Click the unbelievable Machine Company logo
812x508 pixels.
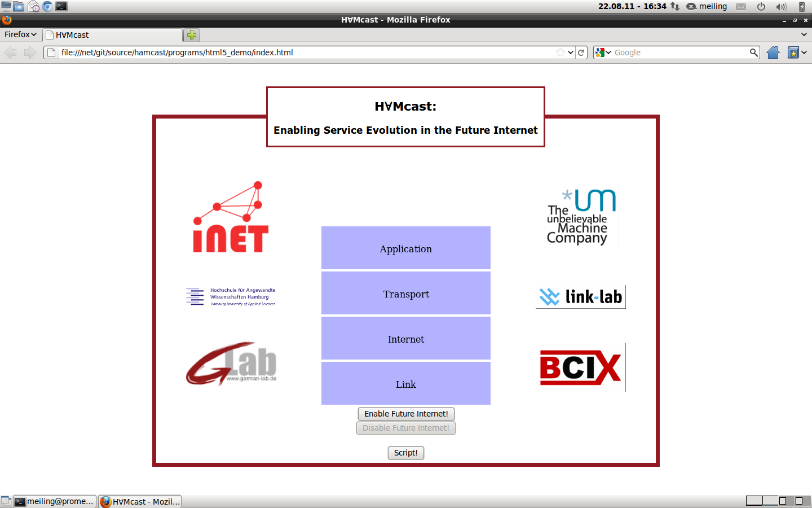point(581,216)
